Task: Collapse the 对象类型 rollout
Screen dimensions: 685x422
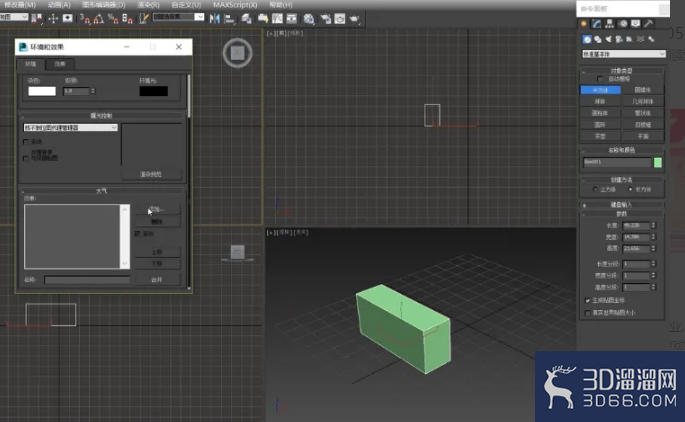Action: tap(622, 70)
